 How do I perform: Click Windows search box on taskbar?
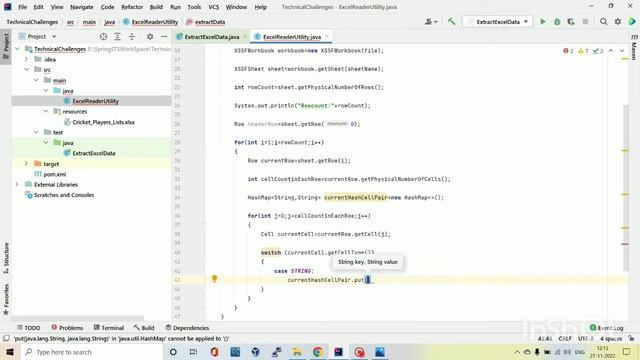[x=91, y=352]
